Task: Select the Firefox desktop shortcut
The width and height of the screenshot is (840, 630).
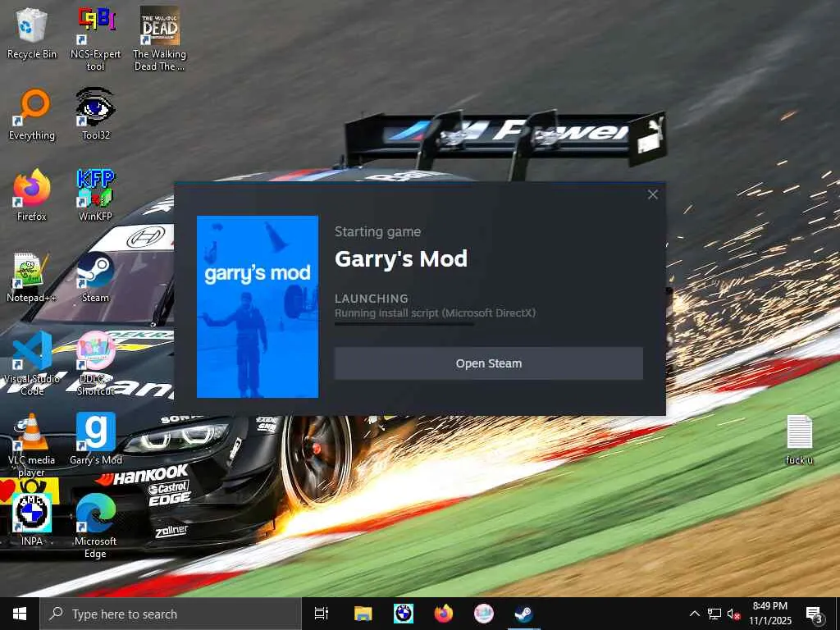Action: coord(32,195)
